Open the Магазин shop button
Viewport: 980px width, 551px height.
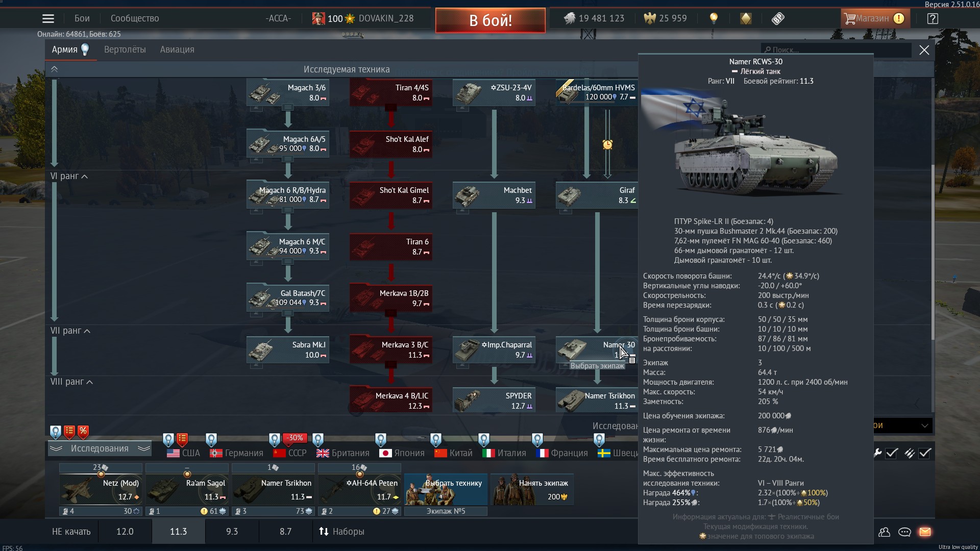point(873,18)
